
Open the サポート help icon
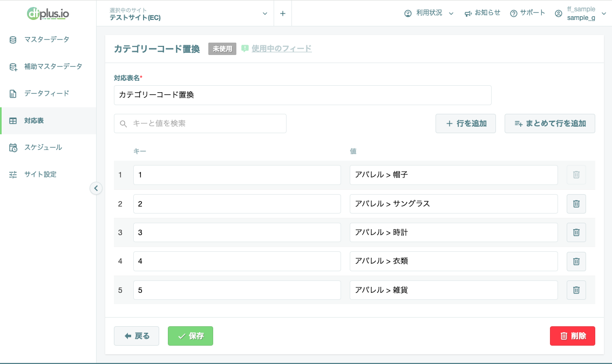[x=527, y=13]
